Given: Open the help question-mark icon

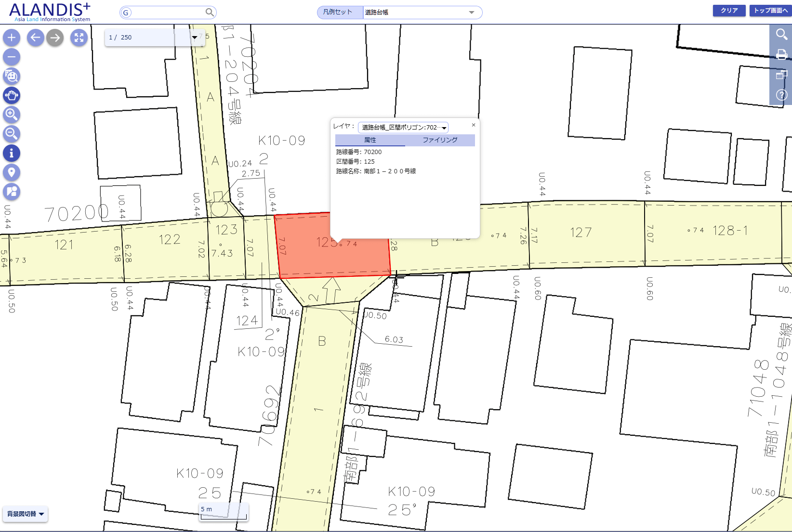Looking at the screenshot, I should click(781, 95).
